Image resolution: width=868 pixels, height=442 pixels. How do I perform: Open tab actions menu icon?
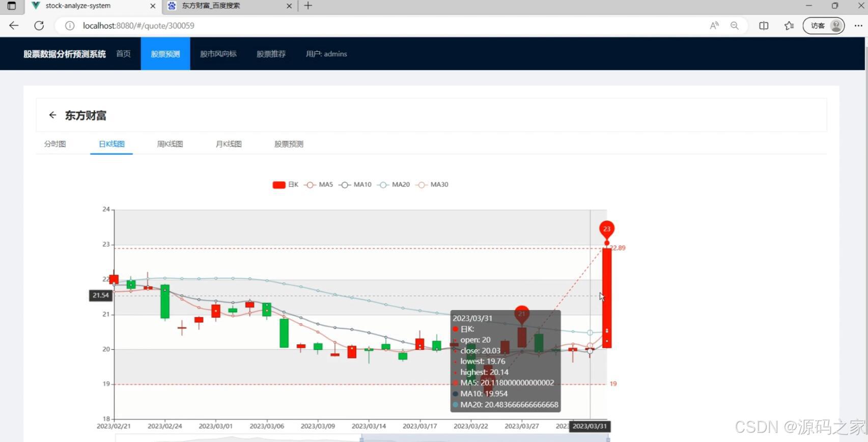point(11,6)
